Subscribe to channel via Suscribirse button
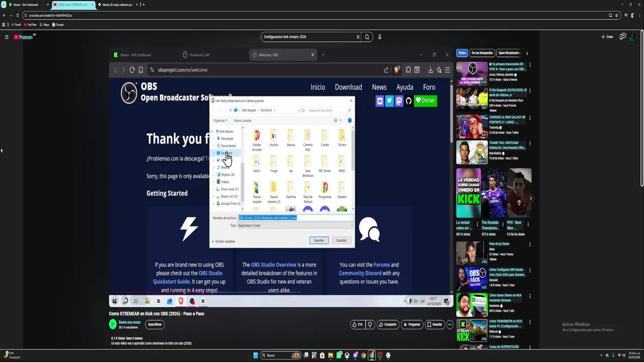644x362 pixels. coord(155,324)
